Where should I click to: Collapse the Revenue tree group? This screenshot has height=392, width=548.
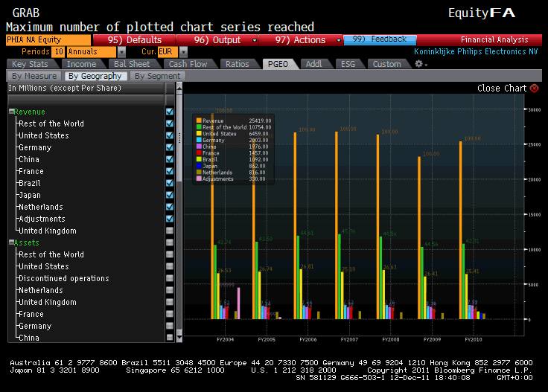(x=12, y=112)
